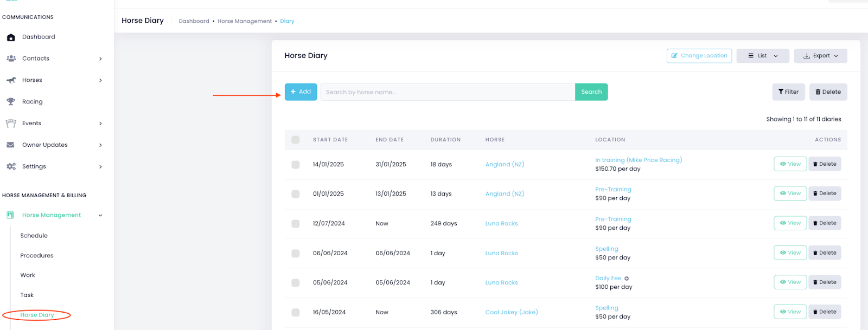Screen dimensions: 868x330
Task: Click the Owner Updates envelope icon
Action: pyautogui.click(x=11, y=145)
